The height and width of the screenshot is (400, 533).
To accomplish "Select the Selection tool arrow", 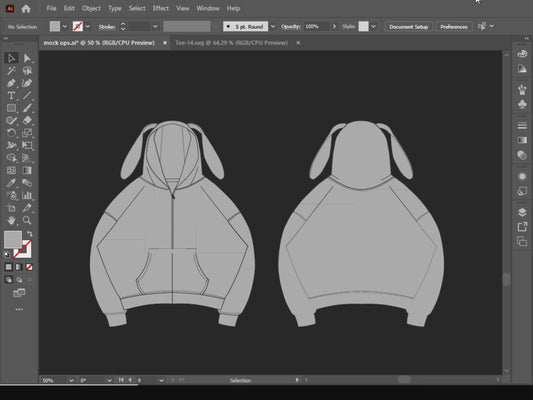I will click(11, 58).
